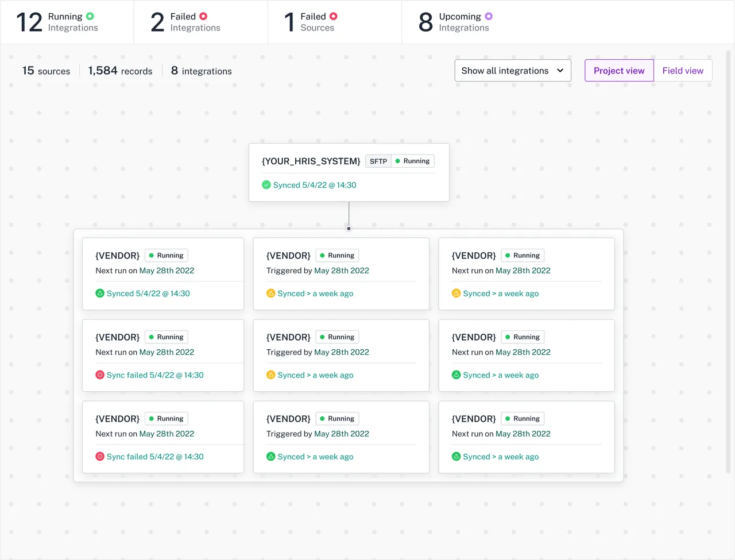Click red ring icon beside Failed Sources

click(334, 17)
